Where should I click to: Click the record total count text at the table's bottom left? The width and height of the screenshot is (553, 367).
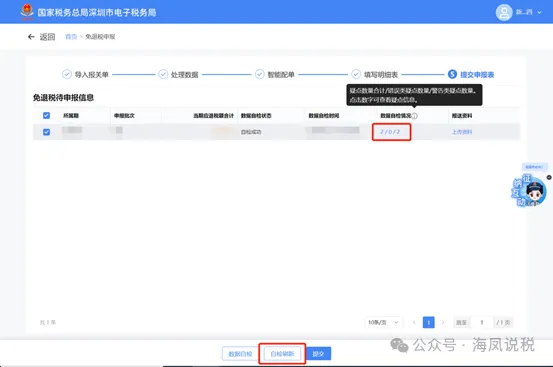point(48,322)
